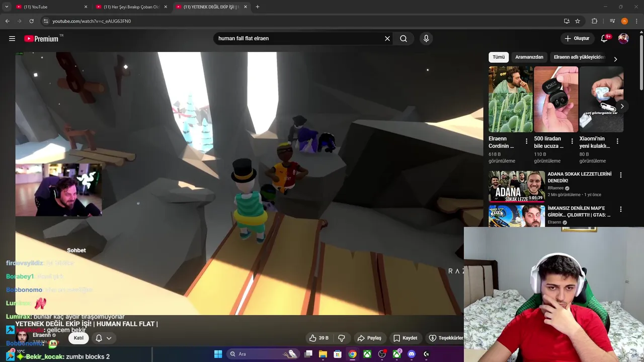Save video using 'Kaydet' button
This screenshot has width=644, height=362.
(x=406, y=338)
